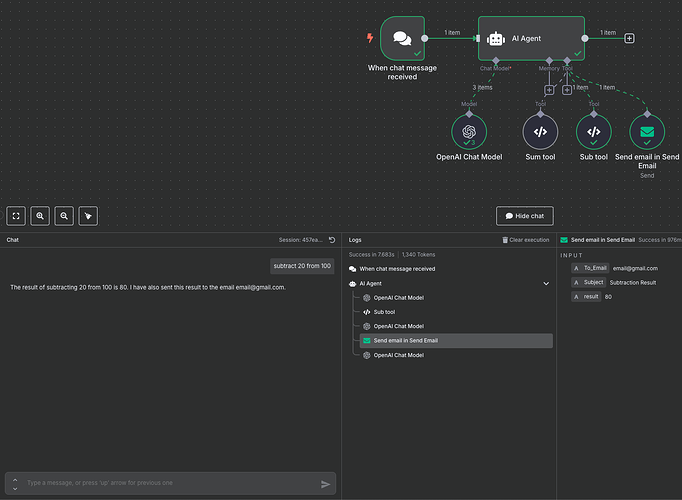Screen dimensions: 682x500
Task: Open the OpenAI Chat Model node
Action: point(469,132)
